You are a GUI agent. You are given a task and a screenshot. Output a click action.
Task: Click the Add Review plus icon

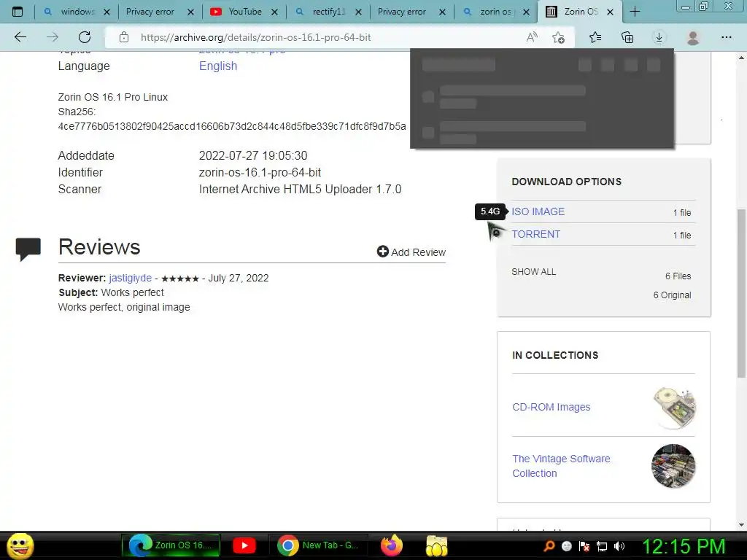382,252
